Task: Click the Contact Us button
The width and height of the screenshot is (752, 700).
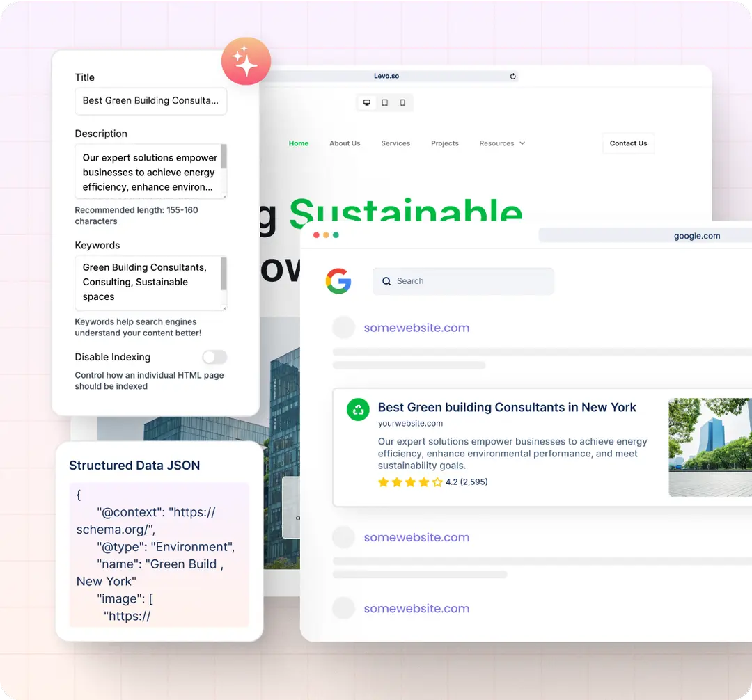Action: [628, 143]
